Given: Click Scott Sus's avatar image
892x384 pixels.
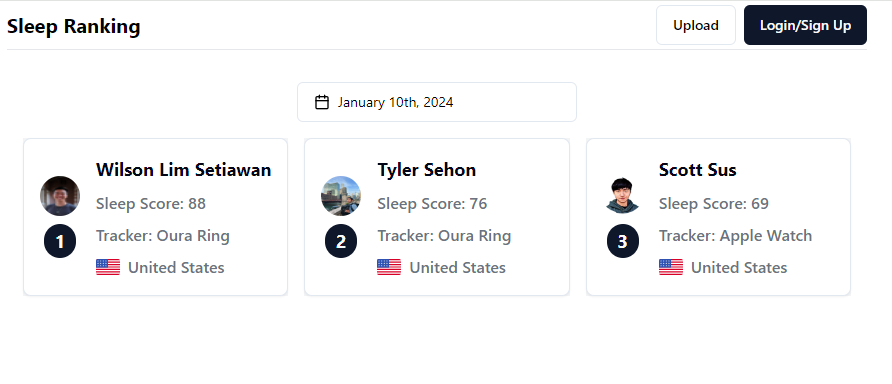Looking at the screenshot, I should point(622,196).
